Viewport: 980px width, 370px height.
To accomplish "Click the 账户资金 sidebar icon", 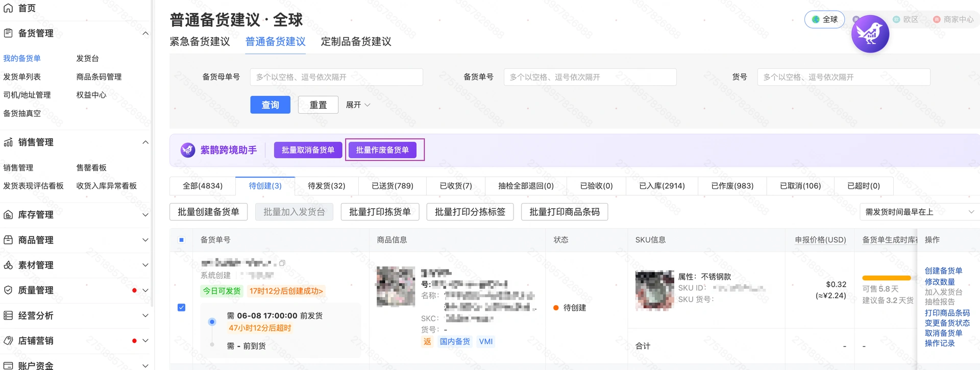I will coord(8,365).
